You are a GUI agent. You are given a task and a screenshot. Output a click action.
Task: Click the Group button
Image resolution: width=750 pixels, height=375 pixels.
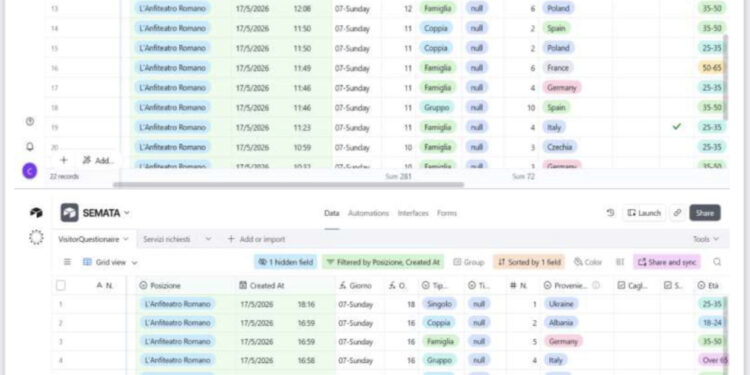[x=469, y=262]
